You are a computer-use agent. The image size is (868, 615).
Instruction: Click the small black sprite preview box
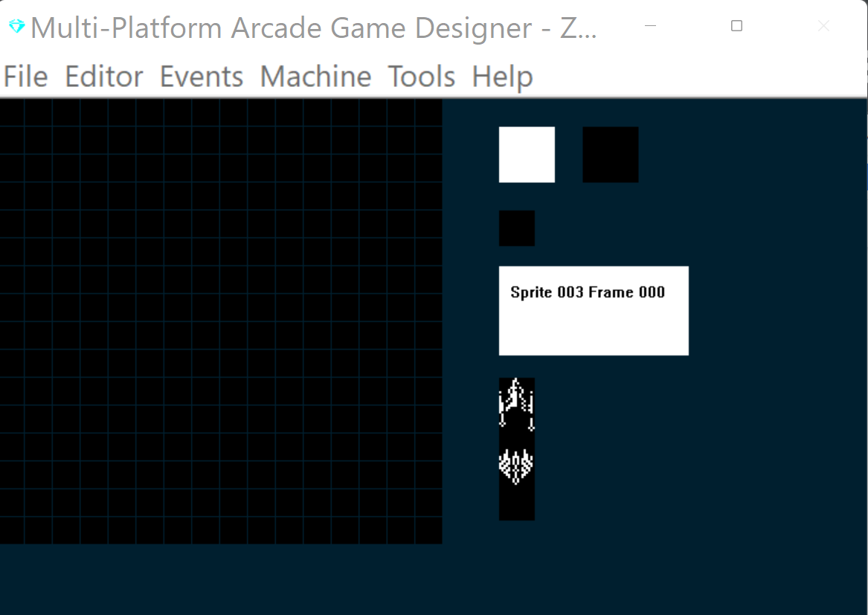pyautogui.click(x=517, y=228)
